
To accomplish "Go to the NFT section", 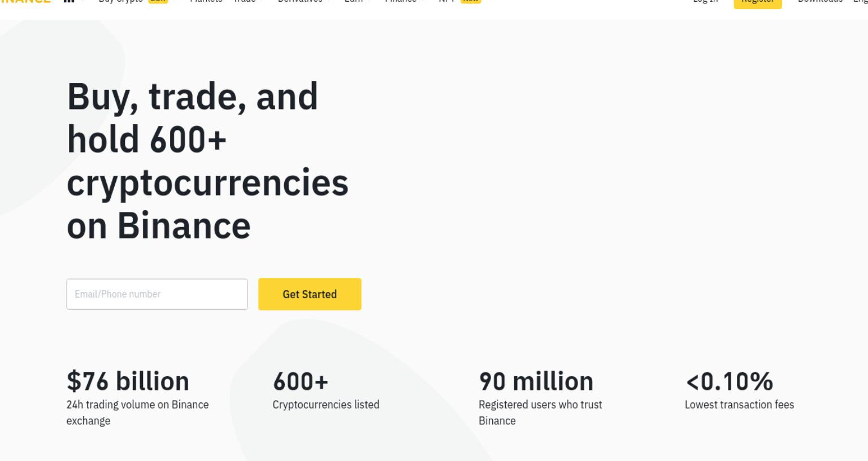I will [446, 2].
